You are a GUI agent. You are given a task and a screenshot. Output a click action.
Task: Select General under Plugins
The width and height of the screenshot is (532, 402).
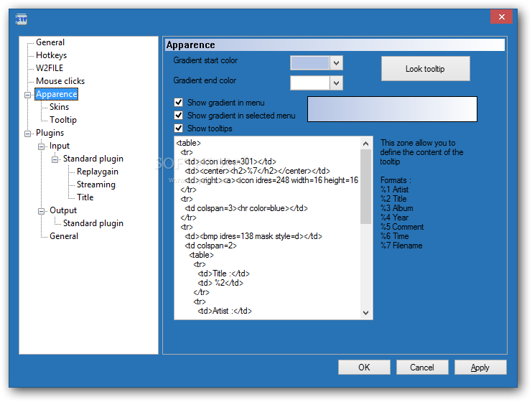point(64,235)
